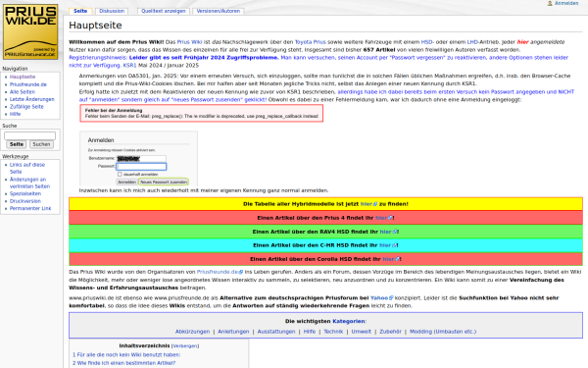Viewport: 588px width, 368px height.
Task: Open external Priusfreunde.de link in text
Action: 220,272
